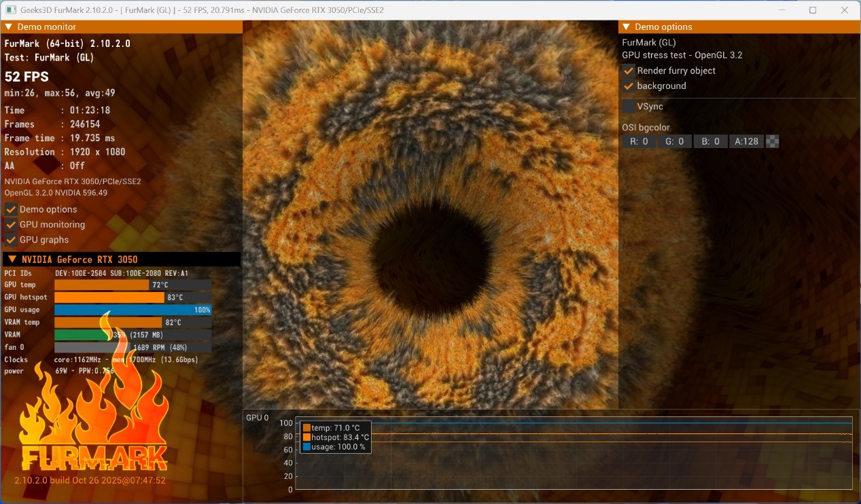Click the Frame time 19.735 ms value
This screenshot has height=504, width=861.
tap(93, 138)
